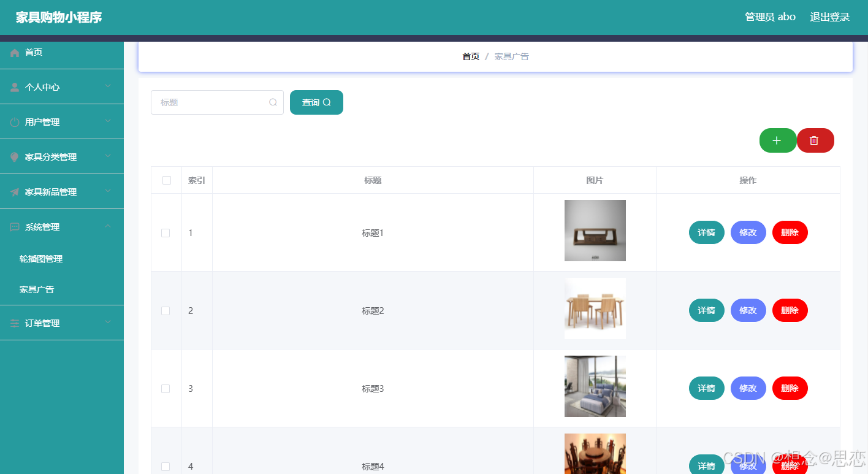Click the round table thumbnail in row 4
Viewport: 868px width, 474px height.
coord(595,454)
